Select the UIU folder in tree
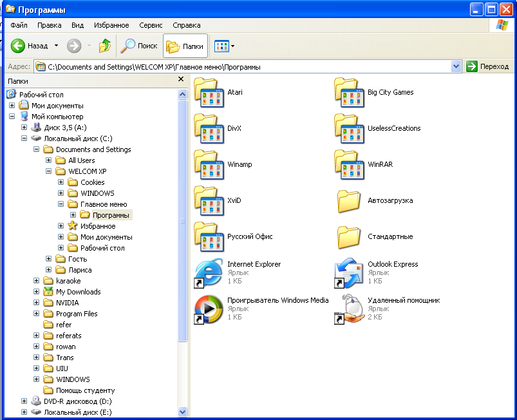This screenshot has height=420, width=517. click(x=62, y=368)
